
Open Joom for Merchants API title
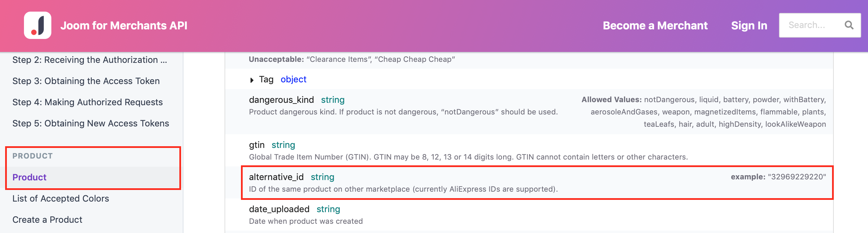click(x=124, y=25)
